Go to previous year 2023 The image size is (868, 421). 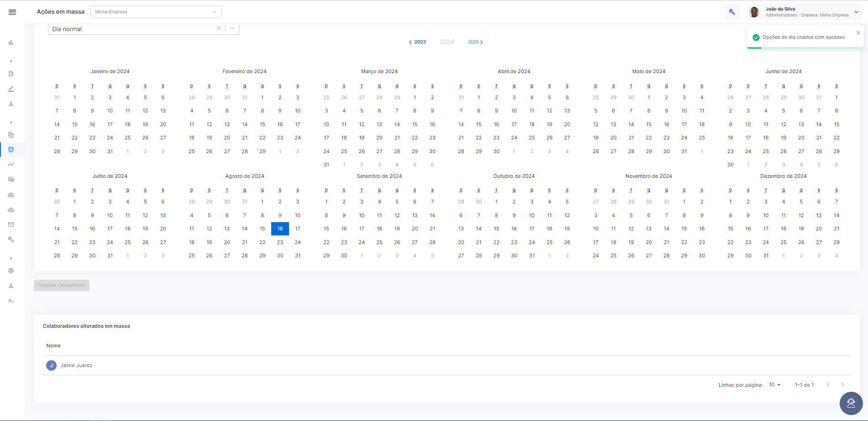[417, 42]
